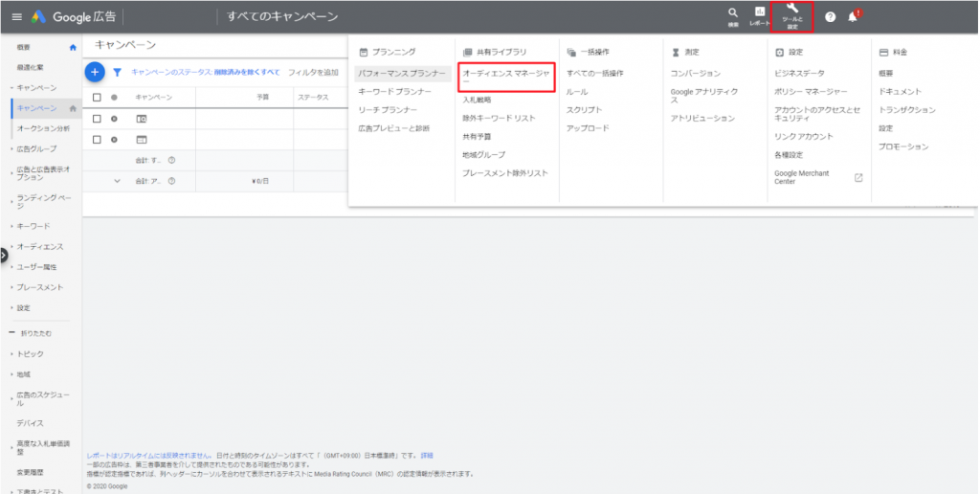Screen dimensions: 980x494
Task: Click the ツールと設定 wrench icon
Action: (x=791, y=14)
